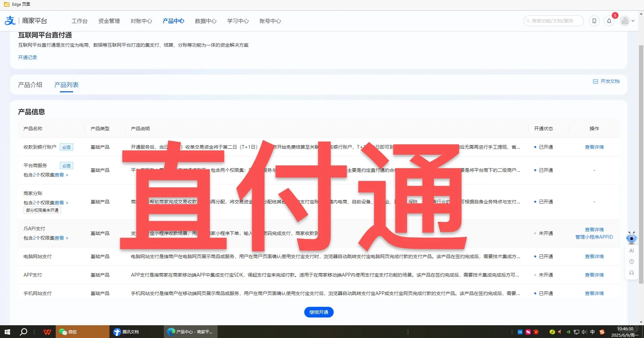The image size is (644, 338).
Task: Open the 账号中心 menu
Action: click(270, 21)
